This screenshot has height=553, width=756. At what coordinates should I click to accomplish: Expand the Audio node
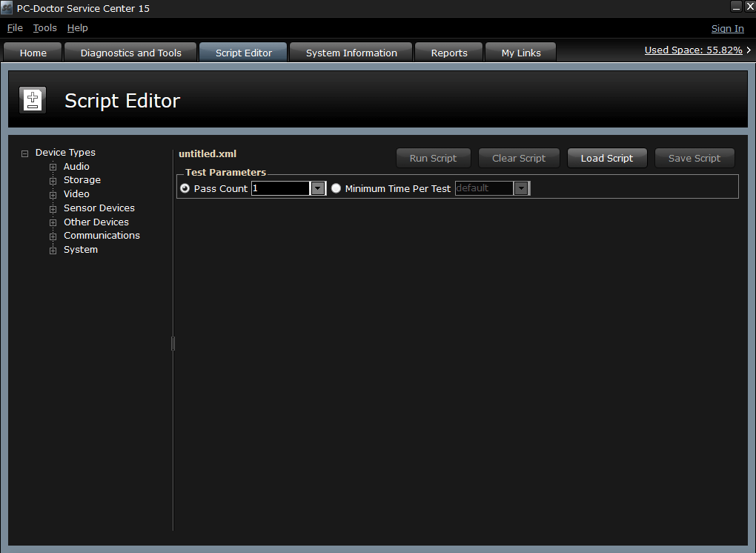coord(53,168)
